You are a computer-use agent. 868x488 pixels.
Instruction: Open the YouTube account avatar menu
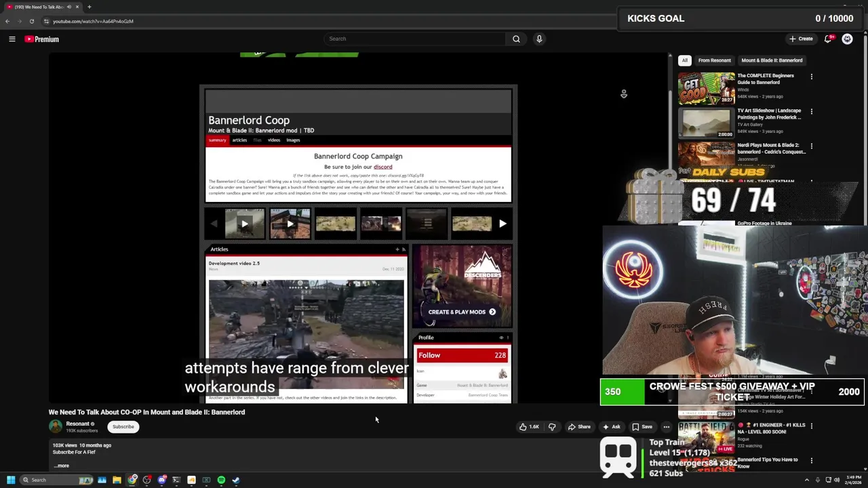(x=847, y=39)
